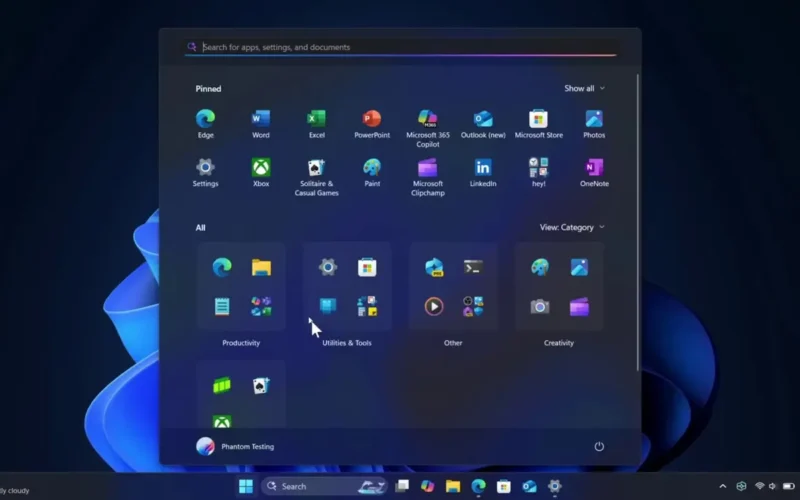800x500 pixels.
Task: Open File Explorer from the taskbar
Action: (x=453, y=486)
